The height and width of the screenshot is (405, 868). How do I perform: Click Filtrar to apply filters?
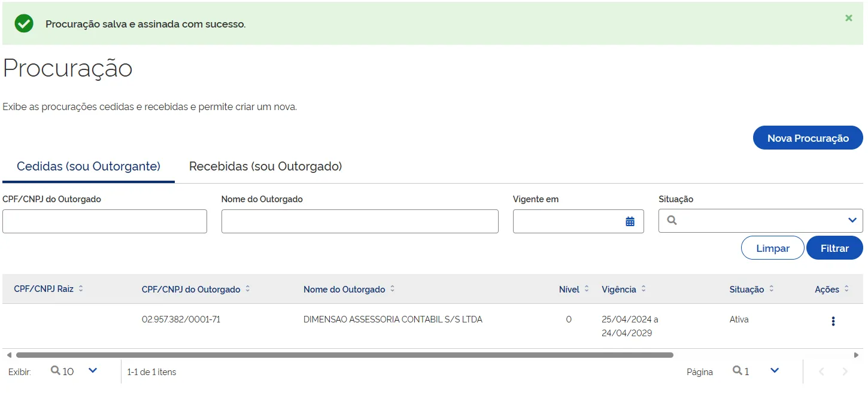point(834,248)
